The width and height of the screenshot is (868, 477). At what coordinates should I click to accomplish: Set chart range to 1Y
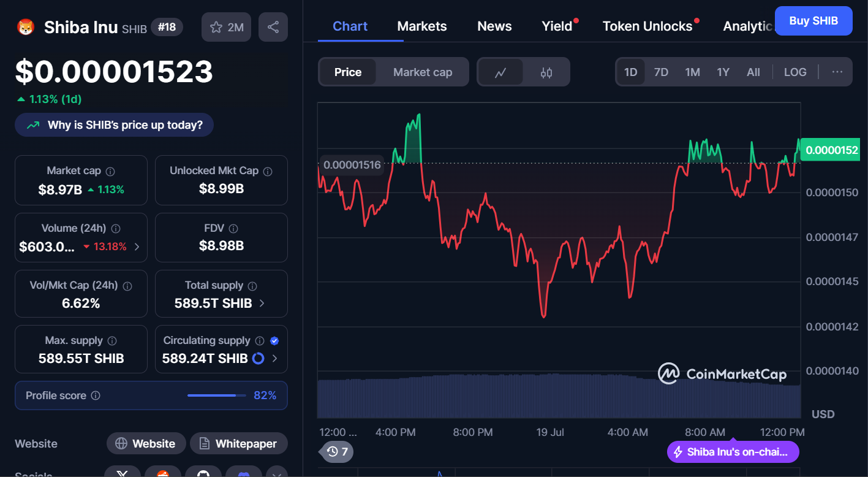[x=723, y=72]
